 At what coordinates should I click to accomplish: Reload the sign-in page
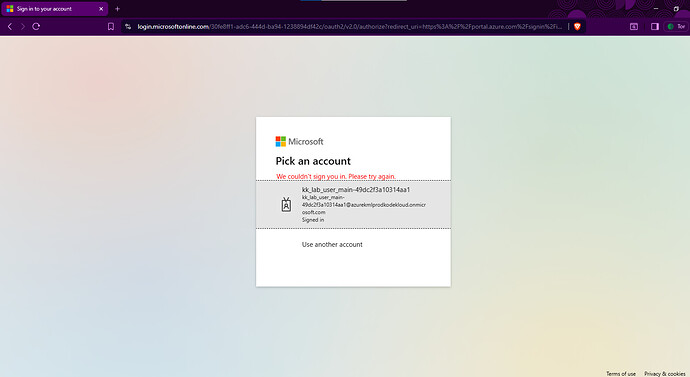36,26
